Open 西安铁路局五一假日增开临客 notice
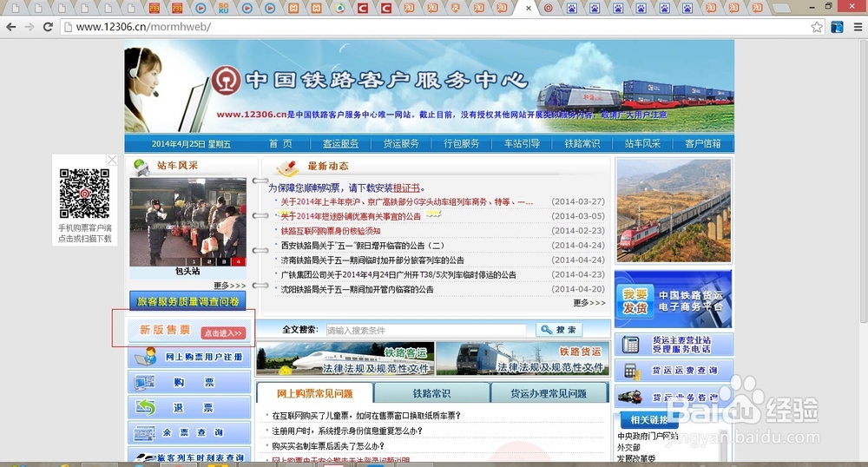The image size is (868, 467). pos(363,246)
